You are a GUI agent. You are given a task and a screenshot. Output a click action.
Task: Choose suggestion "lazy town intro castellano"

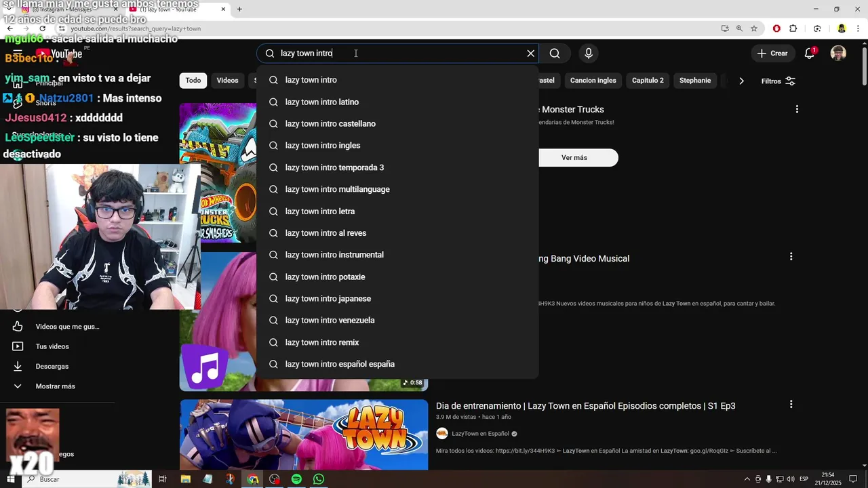397,123
